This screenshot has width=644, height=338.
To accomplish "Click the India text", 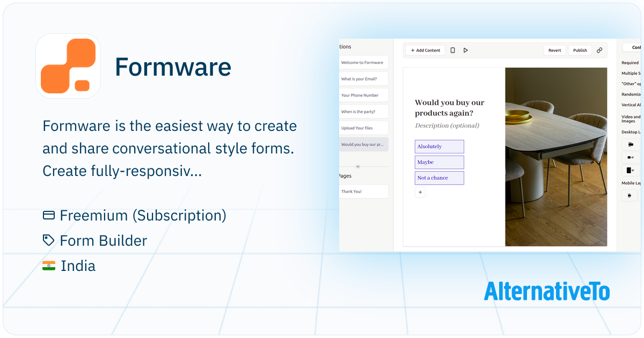I will pyautogui.click(x=78, y=266).
